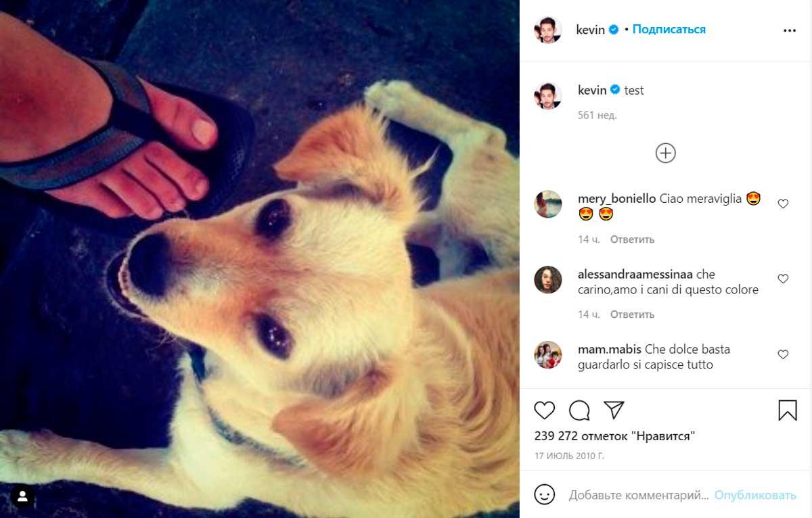Open mam.mabis profile avatar

[x=548, y=354]
